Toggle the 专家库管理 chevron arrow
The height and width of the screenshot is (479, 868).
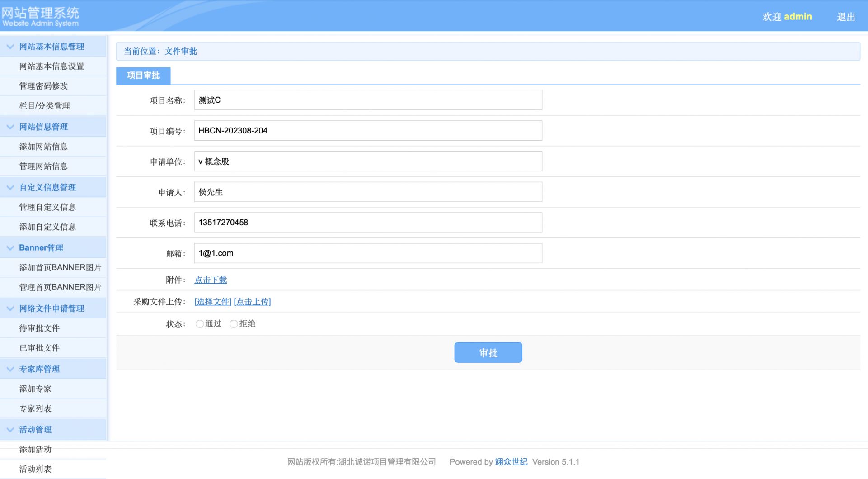tap(10, 369)
